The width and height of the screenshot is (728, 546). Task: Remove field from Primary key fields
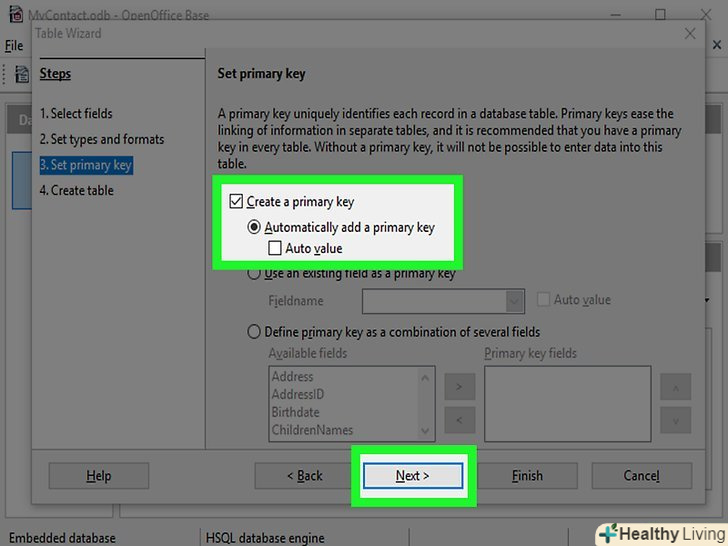(x=459, y=420)
